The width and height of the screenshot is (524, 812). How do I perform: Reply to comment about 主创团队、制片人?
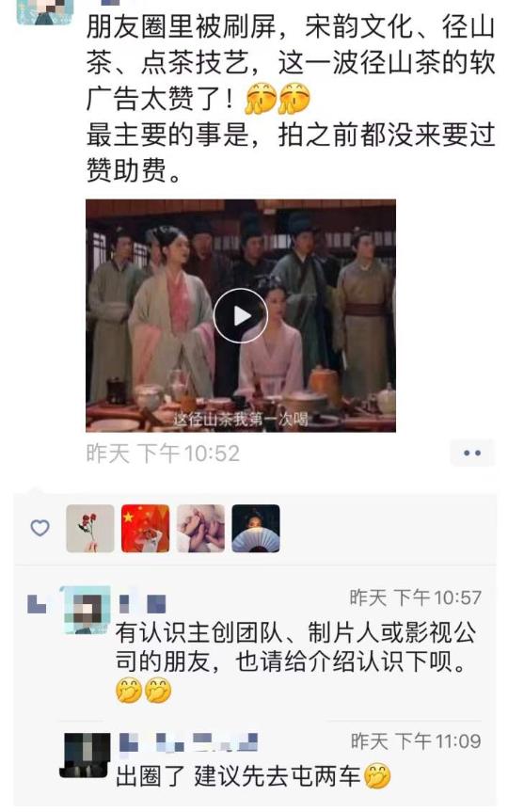[x=295, y=647]
